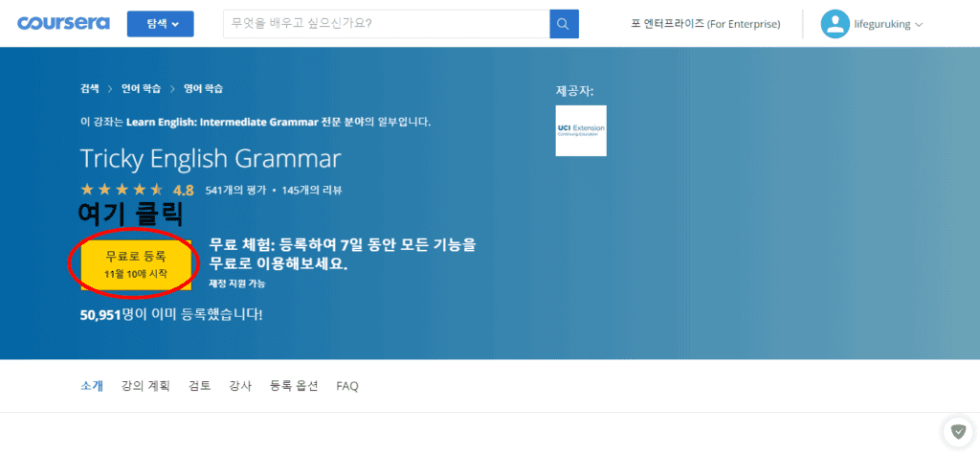Screen dimensions: 980x454
Task: Select the 검토 tab
Action: pyautogui.click(x=200, y=386)
